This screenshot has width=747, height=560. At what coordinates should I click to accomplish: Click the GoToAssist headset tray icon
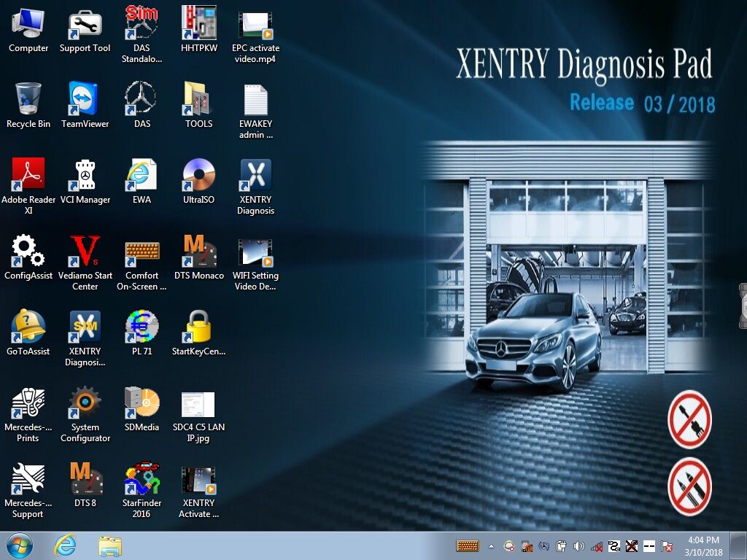point(509,546)
